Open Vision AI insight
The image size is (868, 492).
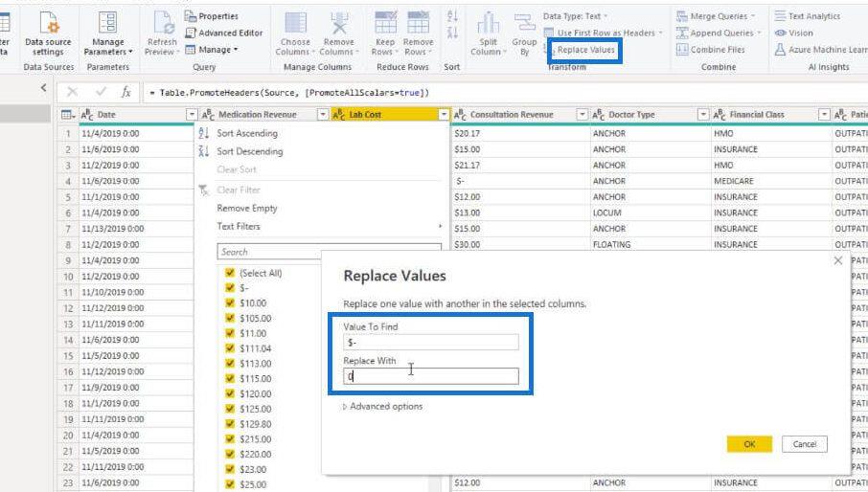[794, 34]
